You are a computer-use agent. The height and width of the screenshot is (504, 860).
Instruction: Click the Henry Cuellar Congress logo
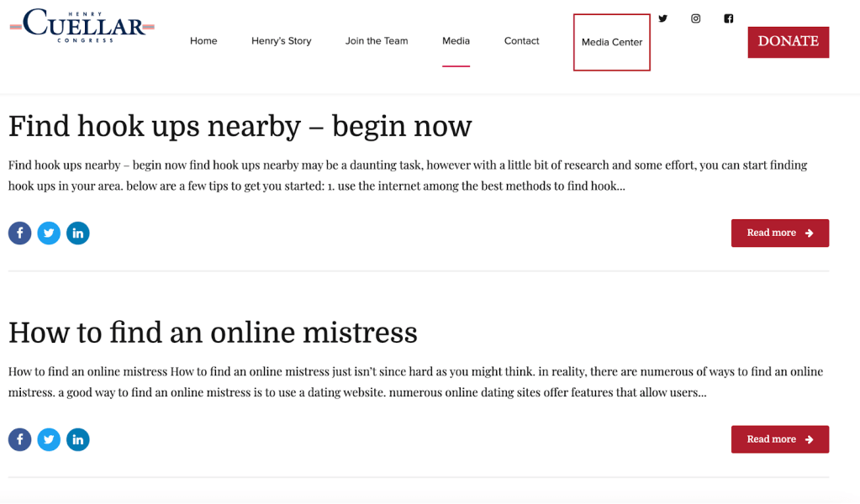[82, 26]
